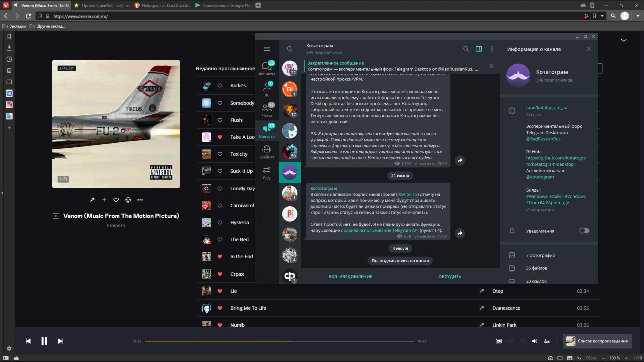Image resolution: width=644 pixels, height=362 pixels.
Task: Open Instagram web panel in sidebar
Action: 9,105
